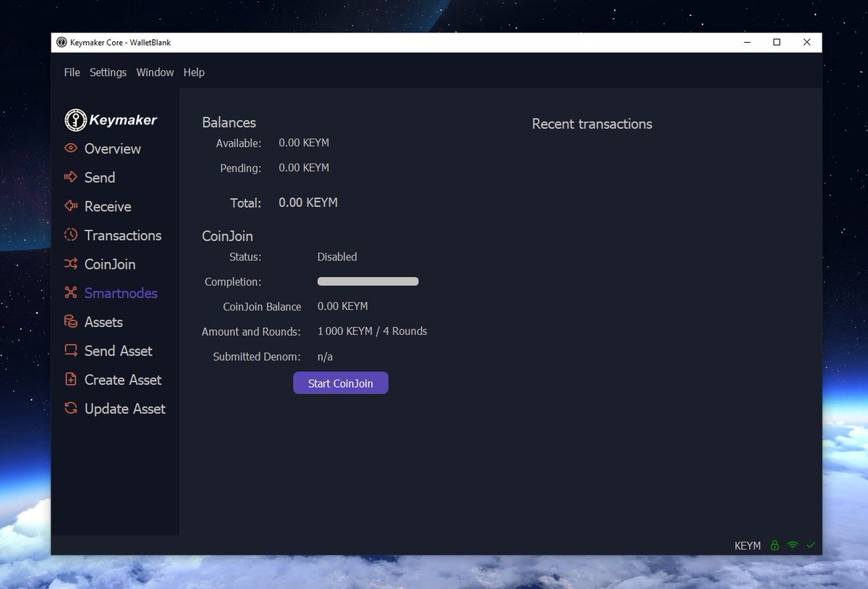Maximize the Keymaker Core window
The height and width of the screenshot is (589, 868).
tap(777, 43)
